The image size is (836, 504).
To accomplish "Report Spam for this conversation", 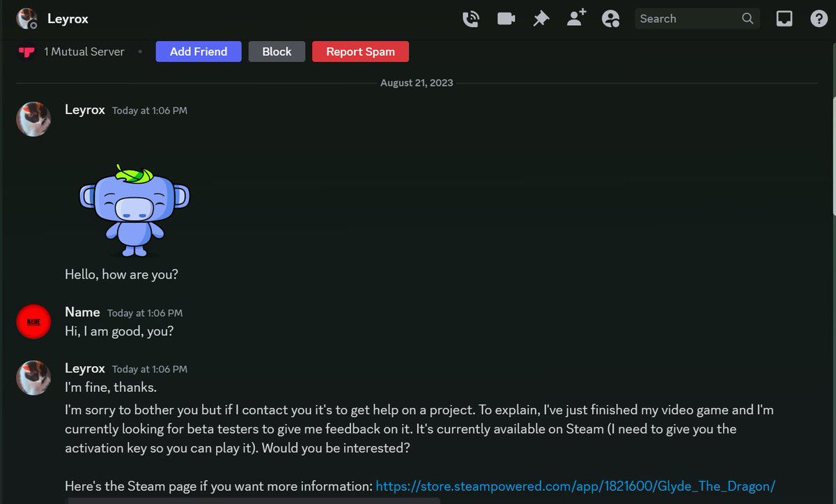I will [360, 52].
